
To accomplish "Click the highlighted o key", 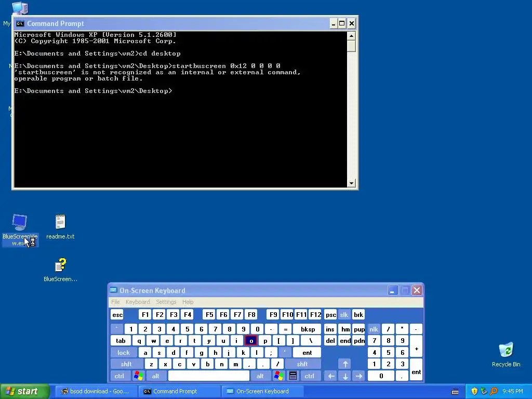I will (251, 341).
